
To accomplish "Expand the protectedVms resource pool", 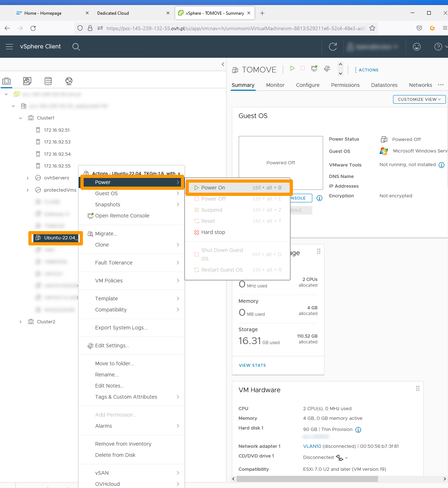I will point(28,190).
